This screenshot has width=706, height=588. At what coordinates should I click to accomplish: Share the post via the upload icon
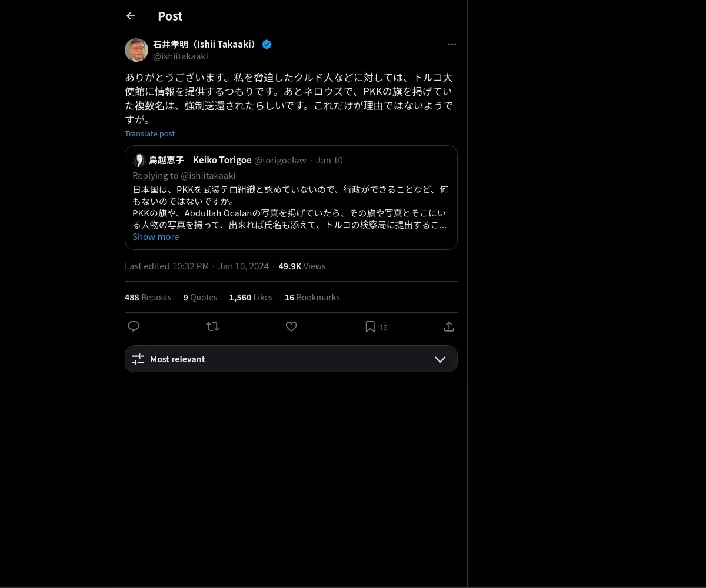point(449,326)
